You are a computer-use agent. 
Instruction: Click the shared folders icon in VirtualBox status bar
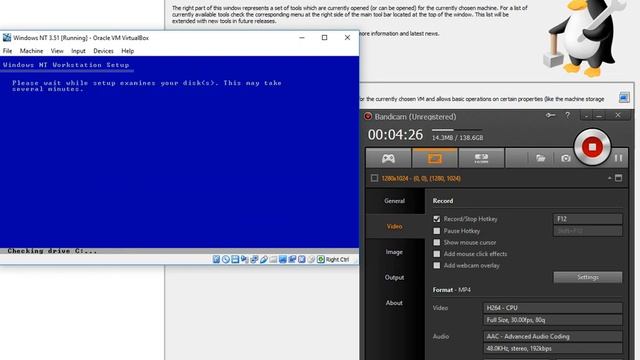[x=273, y=259]
